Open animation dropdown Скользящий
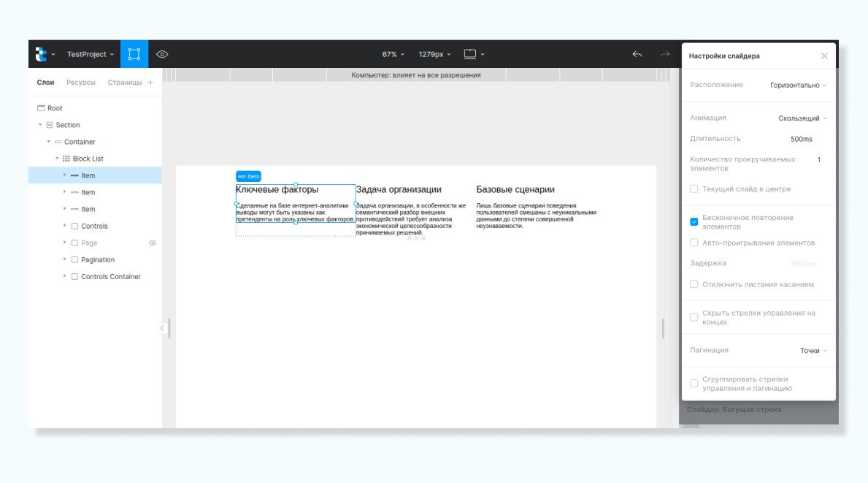 coord(802,118)
